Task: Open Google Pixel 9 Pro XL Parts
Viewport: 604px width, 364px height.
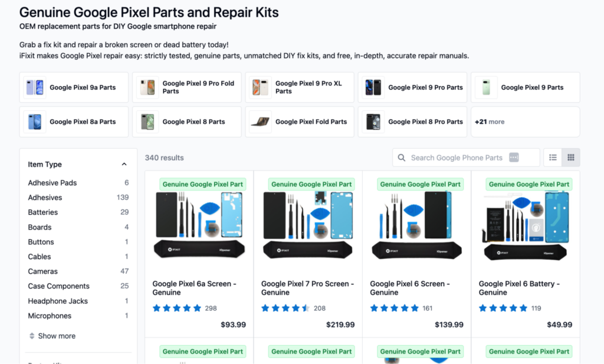Action: tap(308, 87)
